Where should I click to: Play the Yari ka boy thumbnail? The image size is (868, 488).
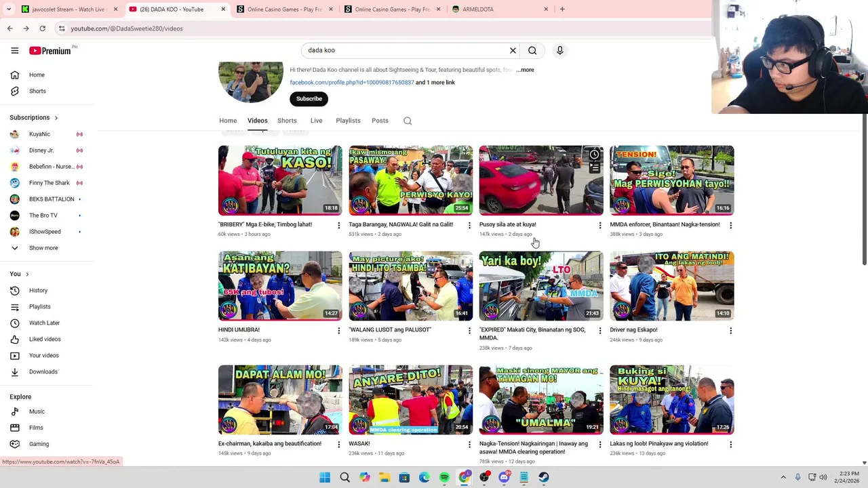pyautogui.click(x=541, y=285)
